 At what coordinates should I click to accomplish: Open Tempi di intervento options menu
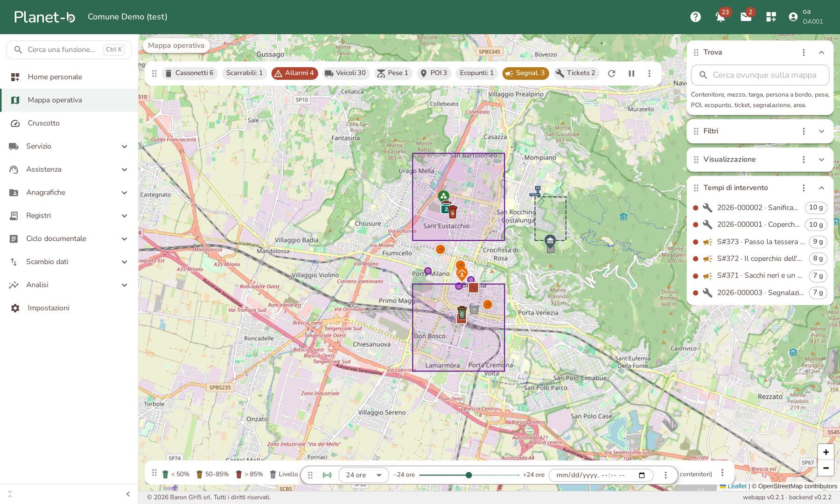click(x=804, y=188)
